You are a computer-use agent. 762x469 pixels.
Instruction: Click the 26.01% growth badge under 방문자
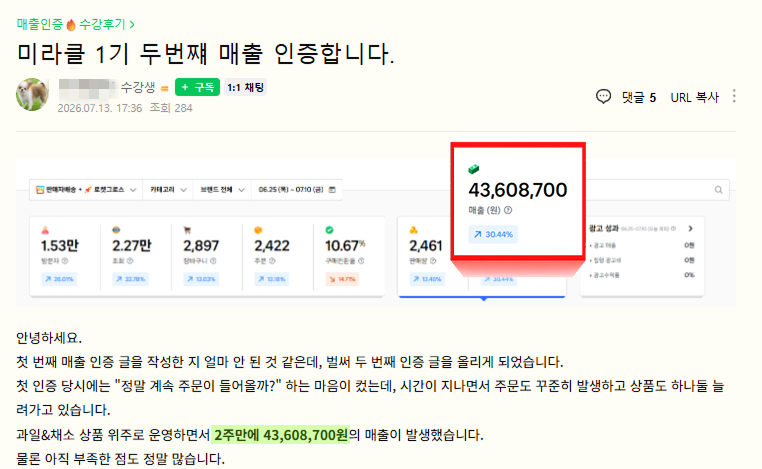[x=59, y=279]
